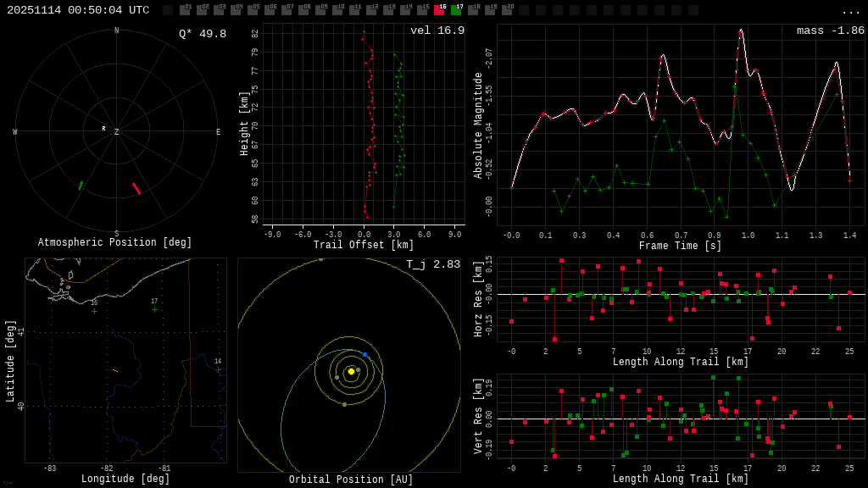Toggle station 02 box in top bar
868x488 pixels.
(x=202, y=10)
